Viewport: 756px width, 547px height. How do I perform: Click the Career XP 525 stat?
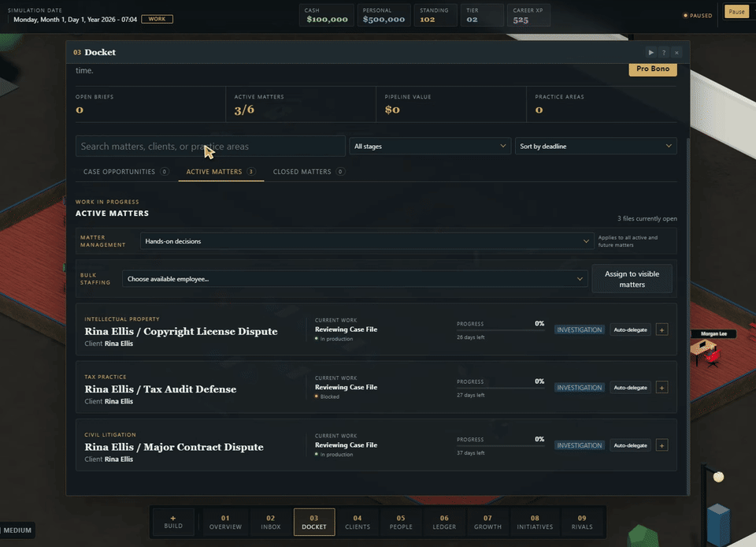(x=528, y=16)
